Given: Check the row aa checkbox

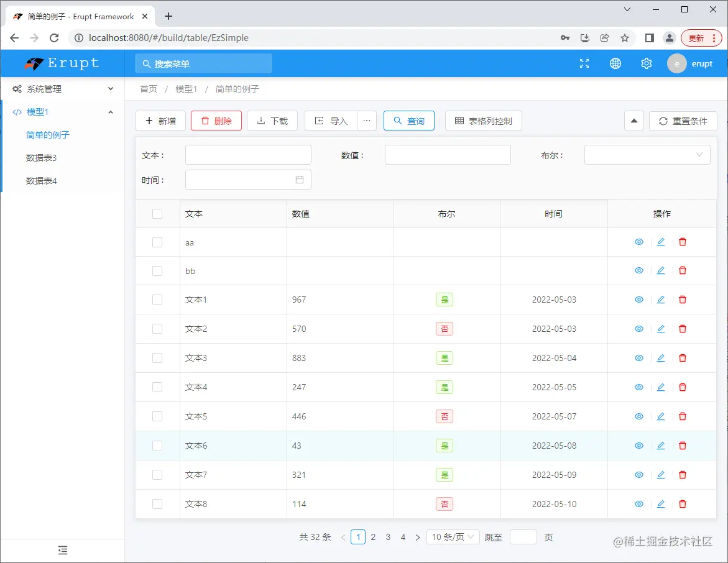Looking at the screenshot, I should 157,242.
